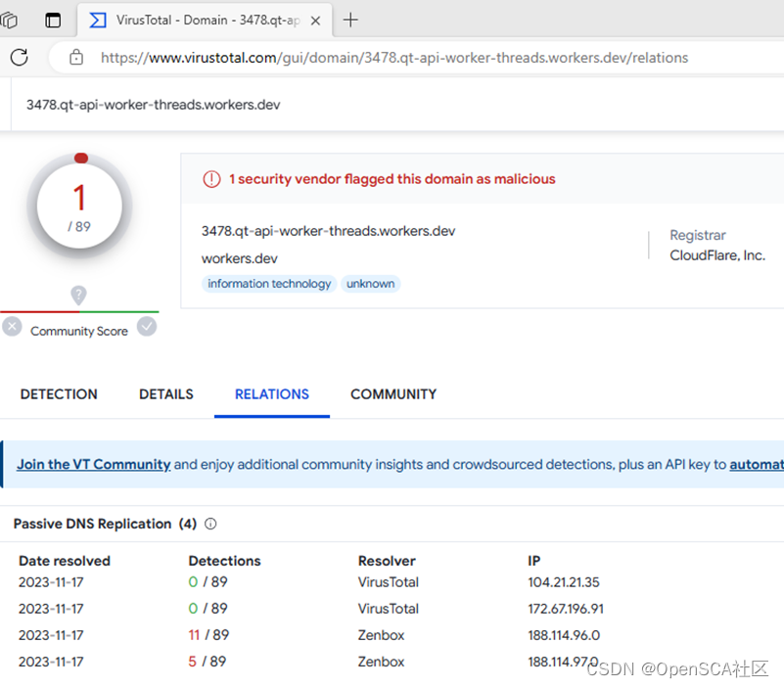This screenshot has width=784, height=688.
Task: Click the search field domain text
Action: click(153, 105)
